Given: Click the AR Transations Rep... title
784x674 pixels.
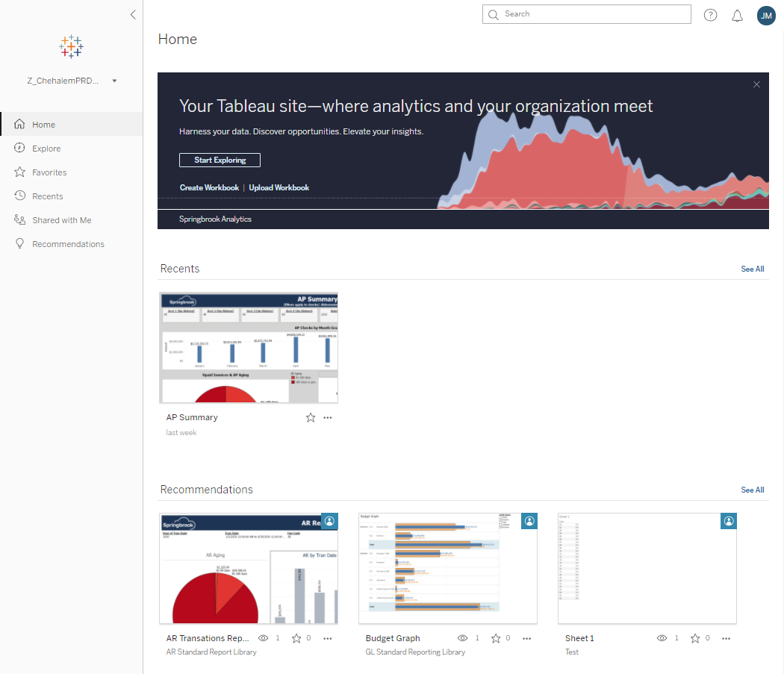Looking at the screenshot, I should point(208,638).
